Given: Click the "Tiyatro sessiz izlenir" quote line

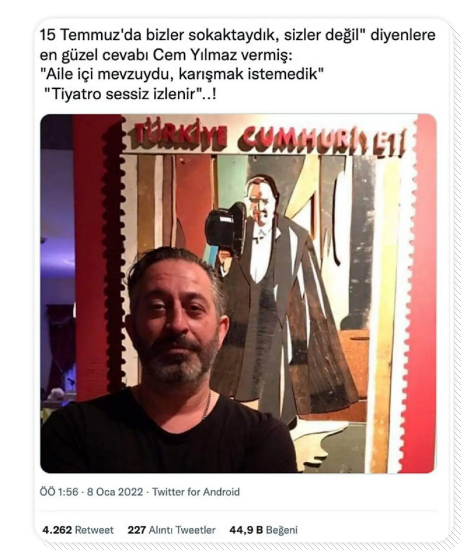Looking at the screenshot, I should click(x=130, y=94).
